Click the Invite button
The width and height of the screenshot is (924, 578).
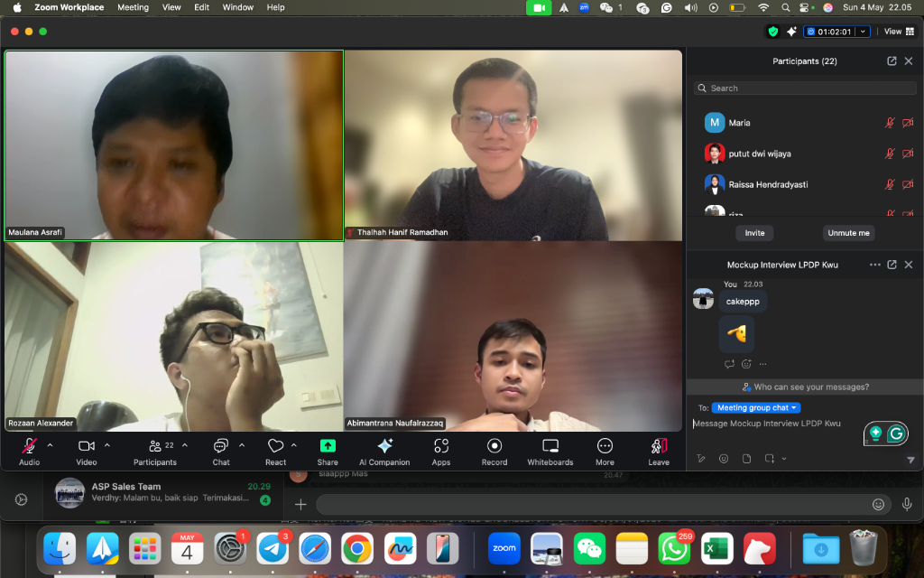(754, 232)
